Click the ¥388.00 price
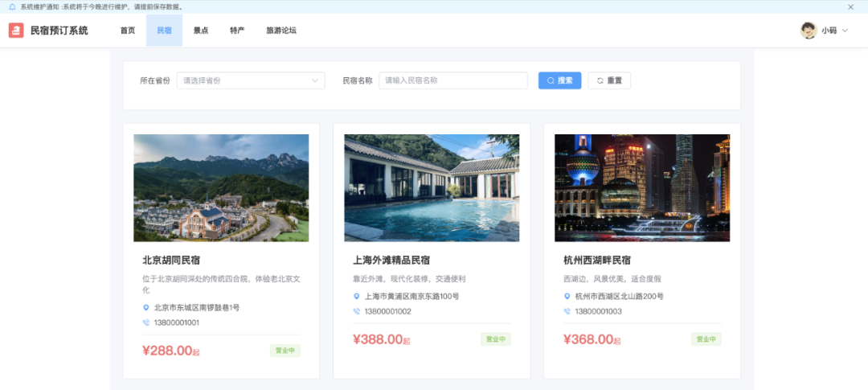 378,339
